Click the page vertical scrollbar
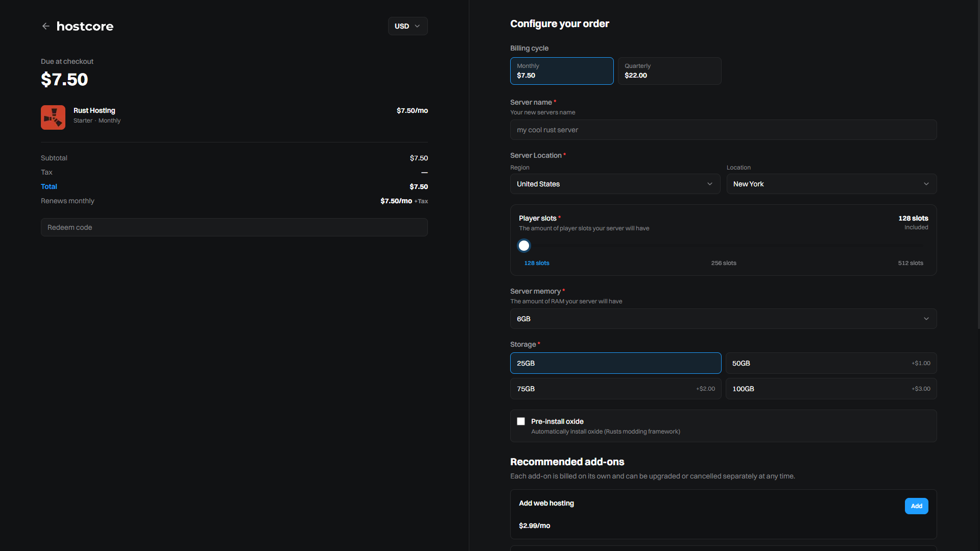Image resolution: width=980 pixels, height=551 pixels. pos(978,164)
